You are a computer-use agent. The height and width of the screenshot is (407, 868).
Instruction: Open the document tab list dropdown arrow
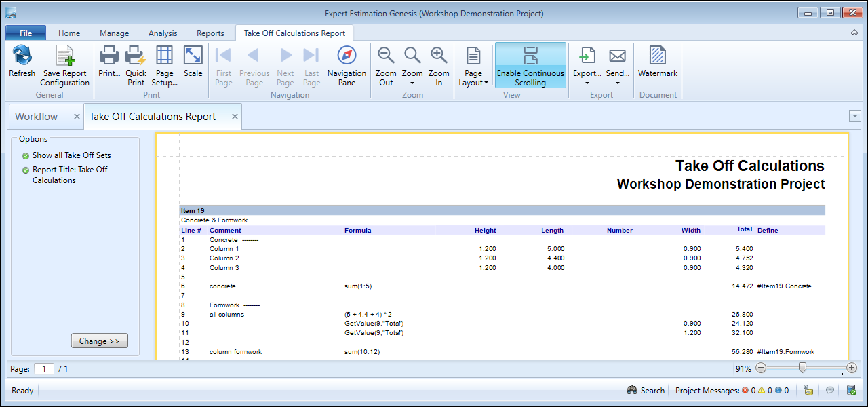(854, 116)
